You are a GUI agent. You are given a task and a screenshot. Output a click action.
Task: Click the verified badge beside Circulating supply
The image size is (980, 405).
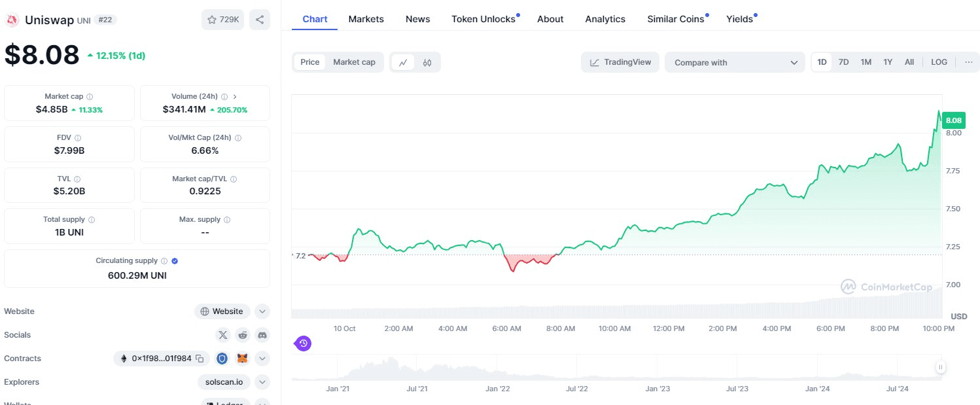(175, 261)
